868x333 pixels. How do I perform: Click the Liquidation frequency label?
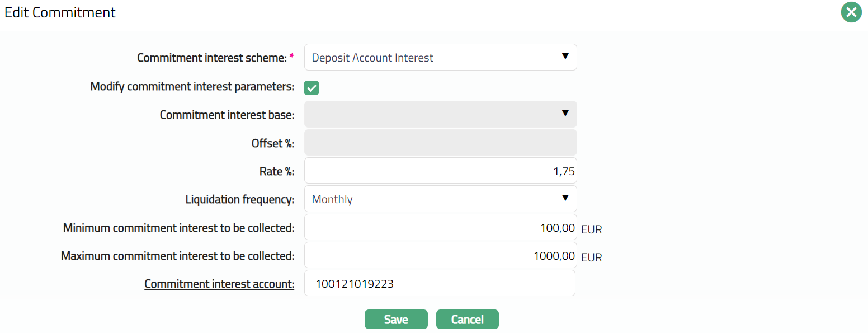pos(239,199)
